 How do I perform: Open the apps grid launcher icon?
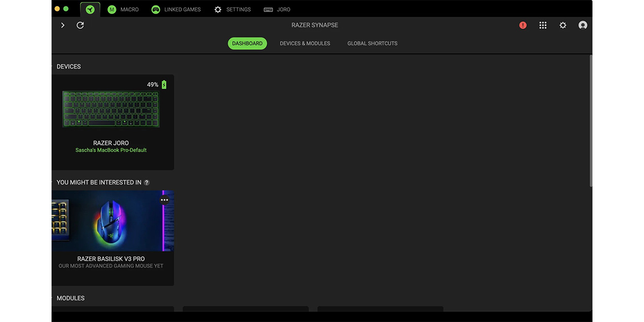tap(543, 25)
